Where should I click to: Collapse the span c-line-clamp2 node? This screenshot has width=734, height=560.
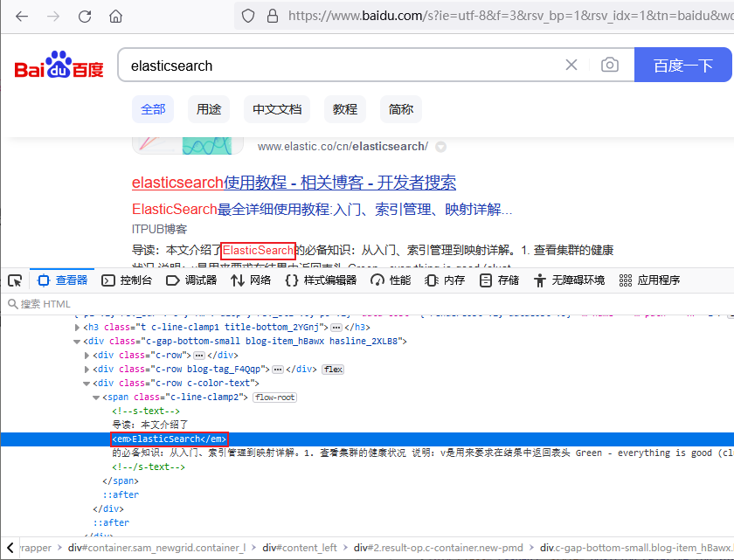96,398
